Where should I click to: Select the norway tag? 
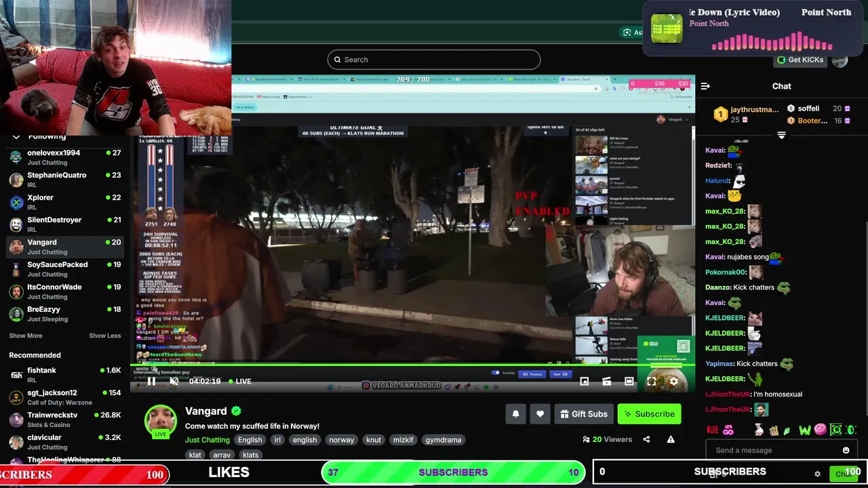[x=341, y=440]
